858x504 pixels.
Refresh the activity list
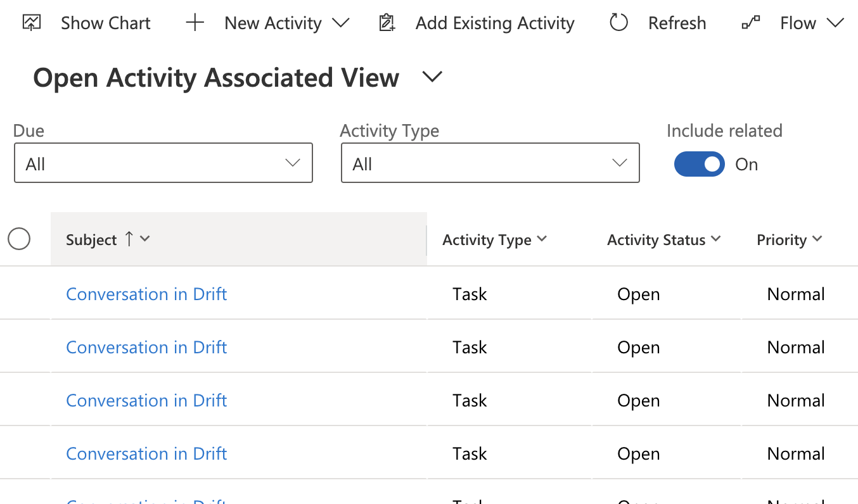[658, 23]
